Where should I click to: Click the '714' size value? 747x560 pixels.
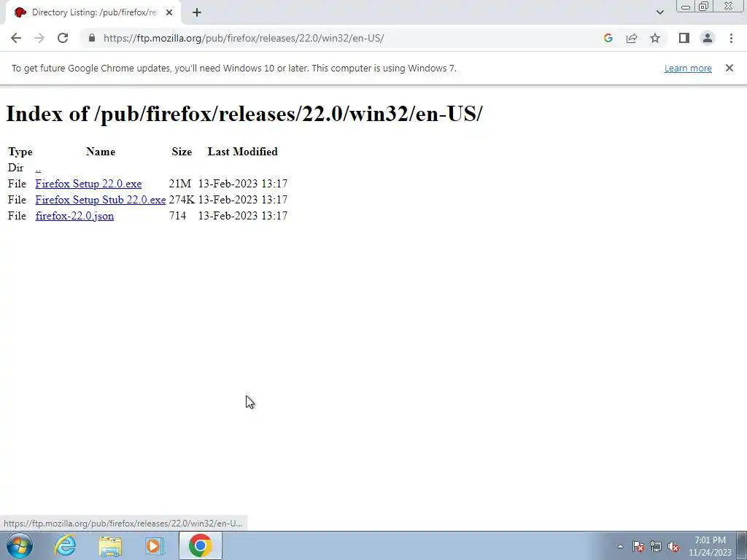pos(177,216)
